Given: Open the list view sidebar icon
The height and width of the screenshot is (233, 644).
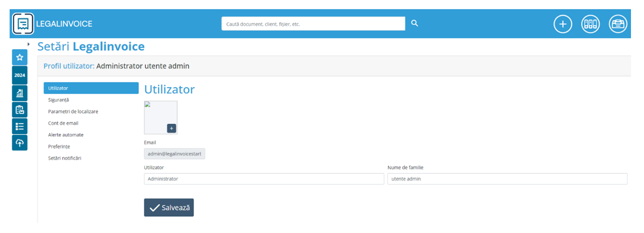Looking at the screenshot, I should 20,126.
